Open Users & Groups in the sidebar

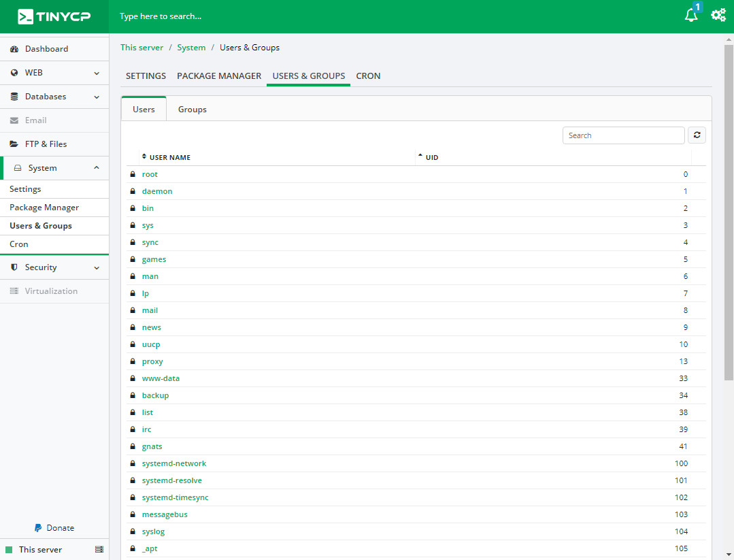tap(41, 226)
